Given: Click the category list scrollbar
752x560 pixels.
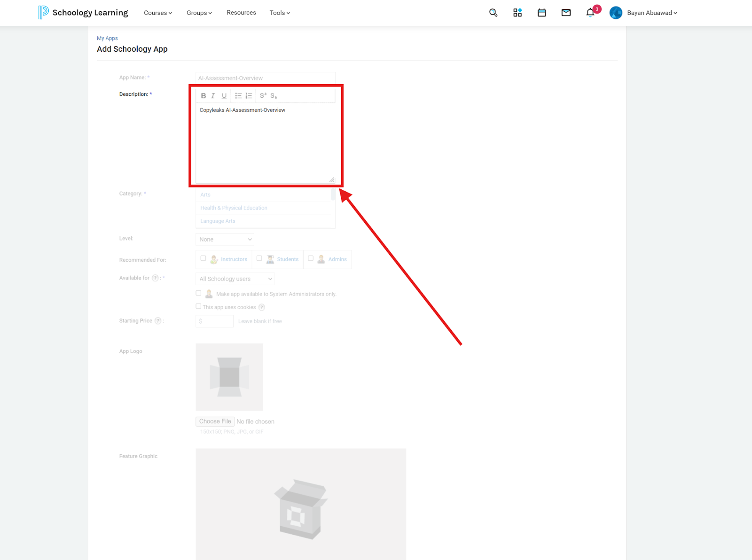Looking at the screenshot, I should coord(333,194).
